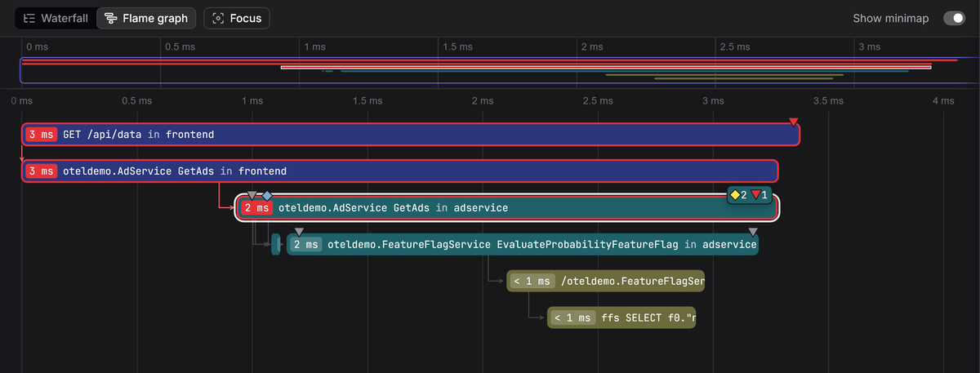Select the EvaluateProbabilityFeatureFlag adservice span
980x373 pixels.
523,244
